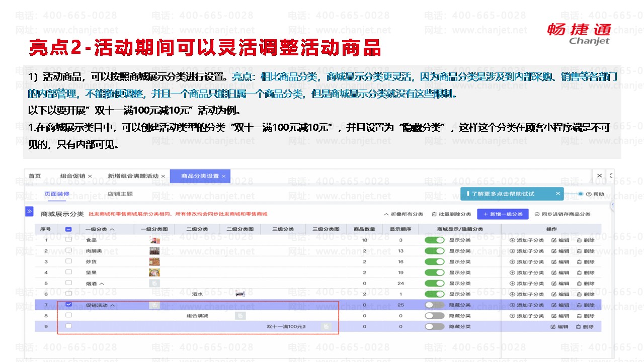The width and height of the screenshot is (644, 362).
Task: Expand the blue double-arrow sidebar panel
Action: 29,212
